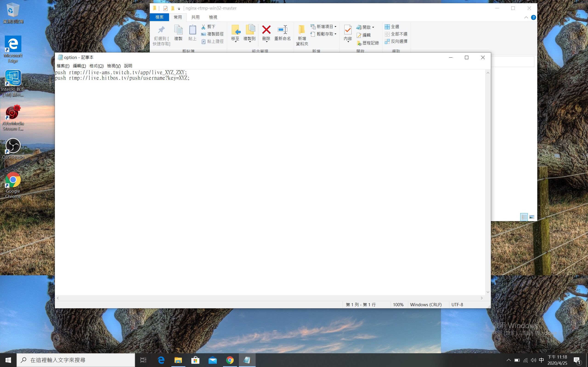Image resolution: width=588 pixels, height=367 pixels.
Task: Click the Rename (重新命名) ribbon icon
Action: click(282, 30)
